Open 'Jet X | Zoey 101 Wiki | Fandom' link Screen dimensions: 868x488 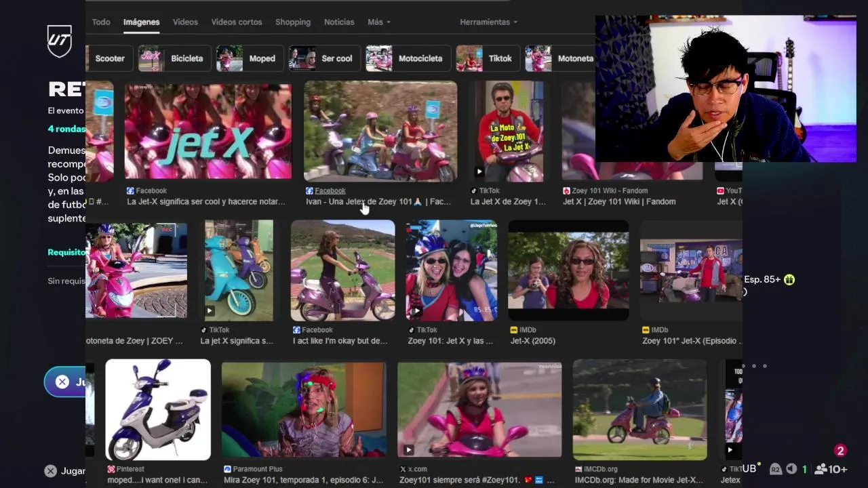(x=619, y=202)
